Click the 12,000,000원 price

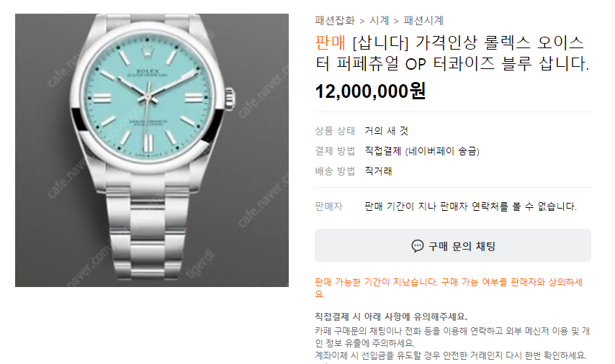370,91
